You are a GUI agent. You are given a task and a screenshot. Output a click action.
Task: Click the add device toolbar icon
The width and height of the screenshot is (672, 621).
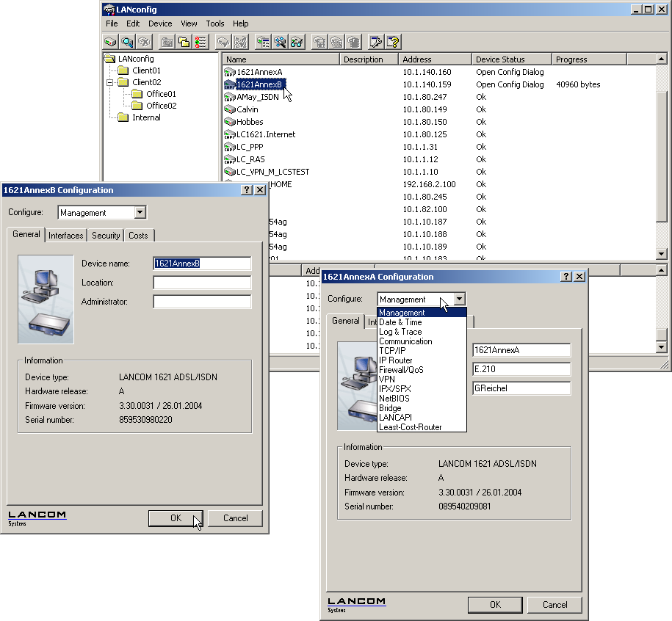[x=110, y=42]
